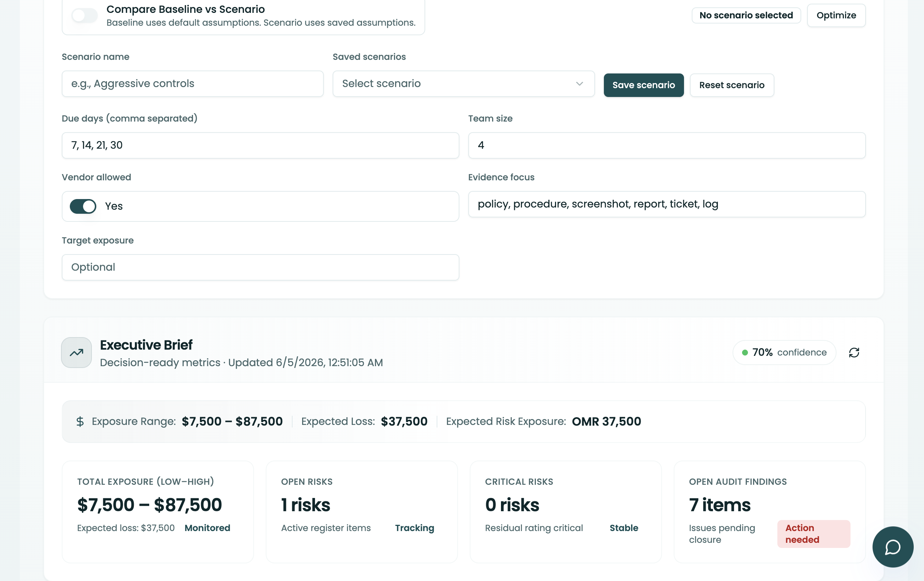Toggle Compare Baseline vs Scenario switch
The width and height of the screenshot is (924, 581).
[85, 15]
